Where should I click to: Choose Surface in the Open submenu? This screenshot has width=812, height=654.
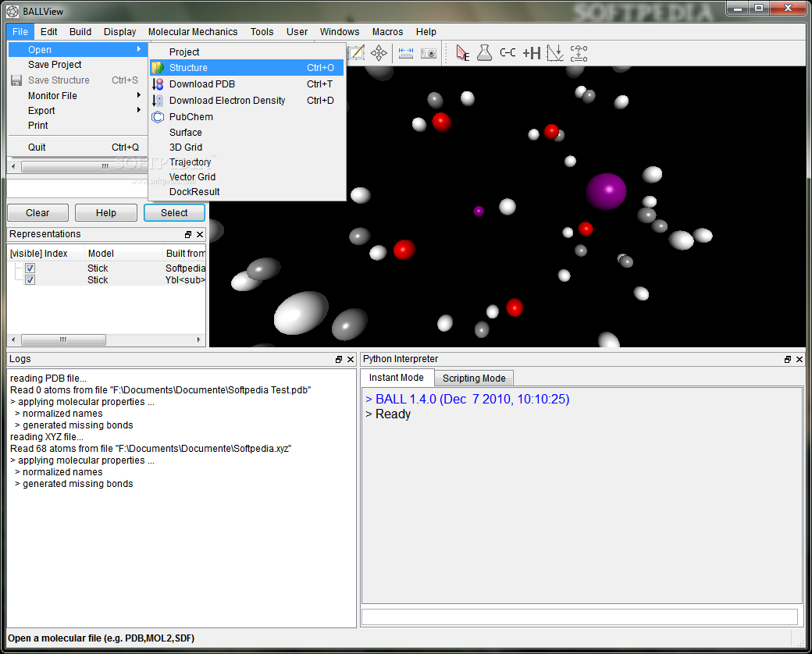click(x=247, y=133)
